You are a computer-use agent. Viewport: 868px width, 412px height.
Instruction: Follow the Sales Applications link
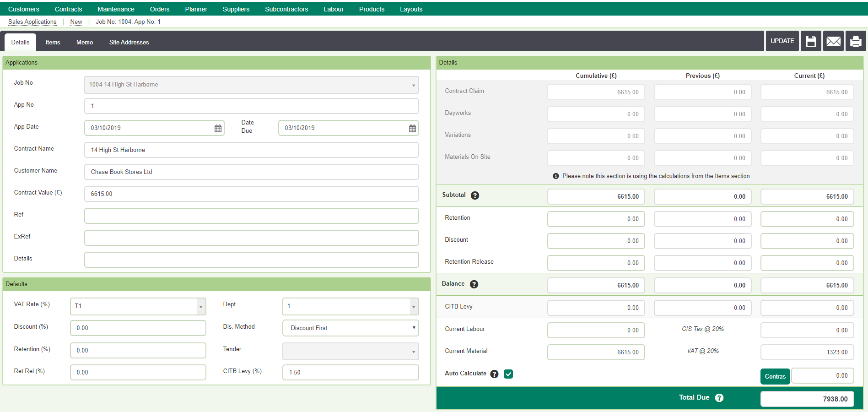point(32,22)
